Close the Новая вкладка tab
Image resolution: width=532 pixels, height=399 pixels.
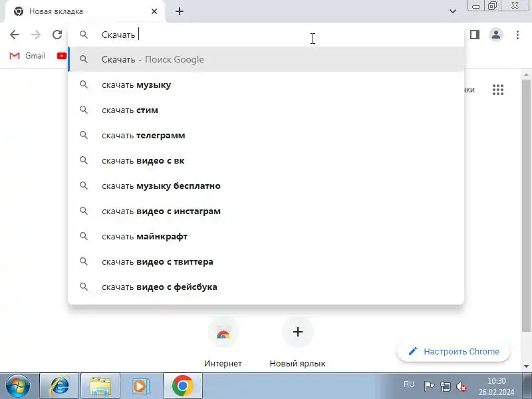click(154, 11)
